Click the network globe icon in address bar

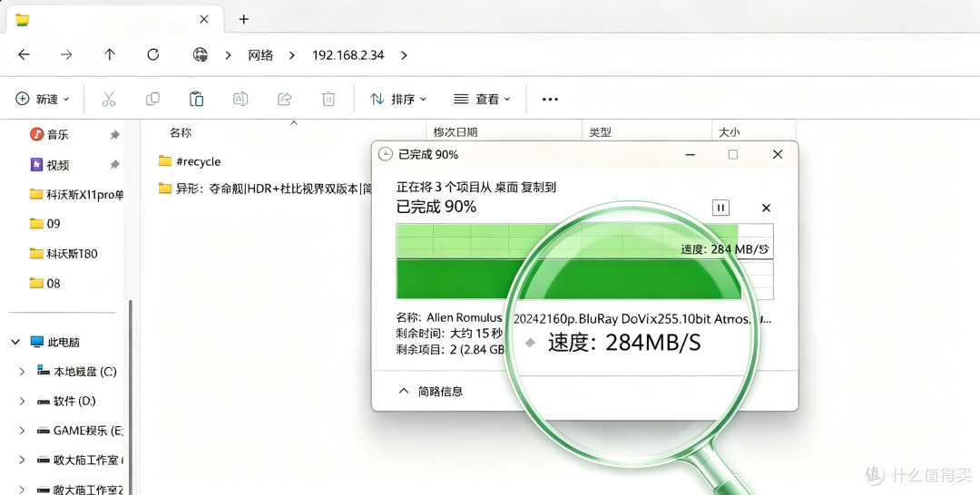[200, 55]
